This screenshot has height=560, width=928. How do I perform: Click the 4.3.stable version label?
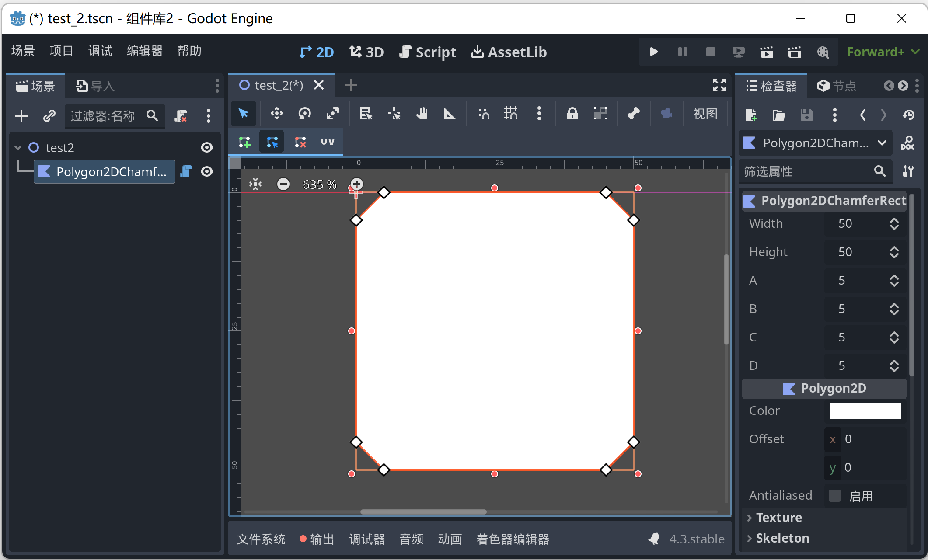[697, 539]
